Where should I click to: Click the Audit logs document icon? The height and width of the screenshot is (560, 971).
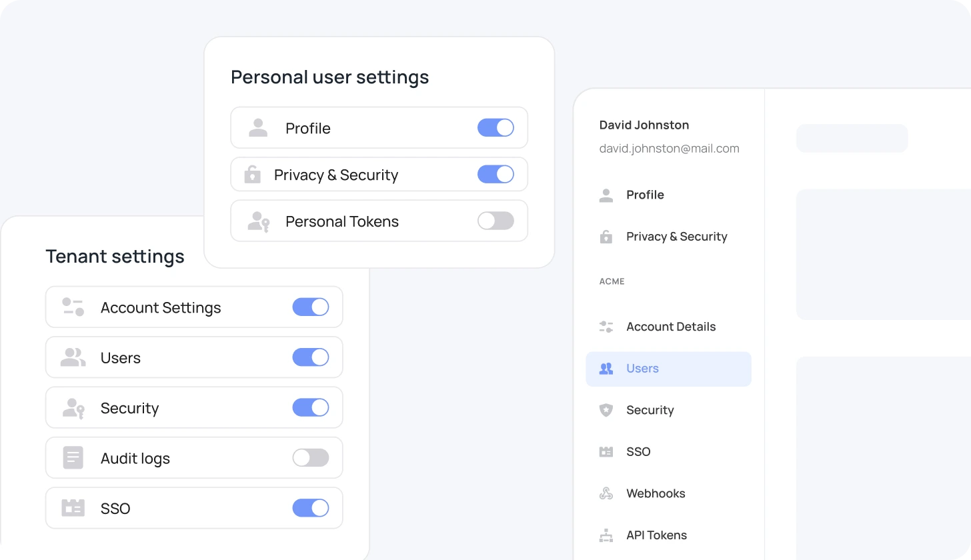(x=73, y=458)
